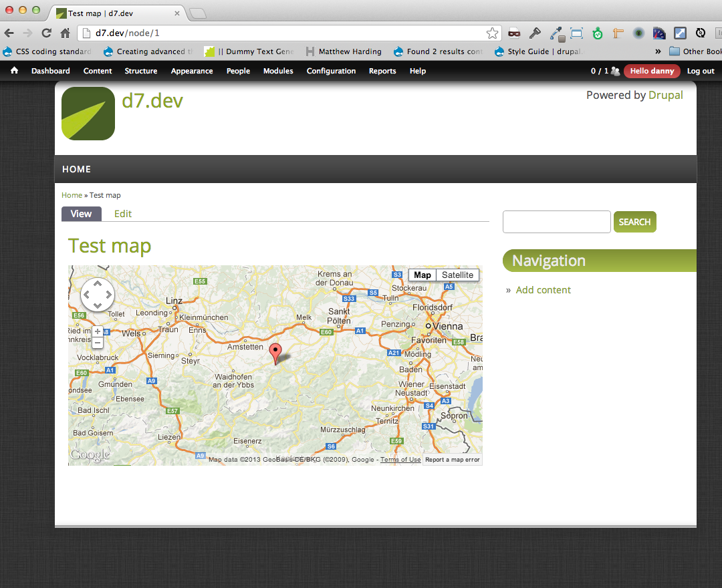Click the eyedropper color picker extension icon

tap(556, 33)
